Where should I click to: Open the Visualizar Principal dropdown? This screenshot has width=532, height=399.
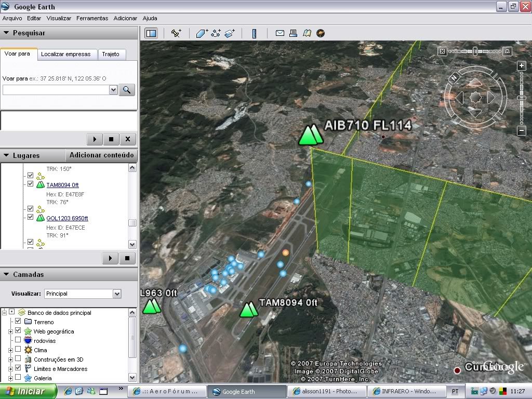[x=117, y=294]
